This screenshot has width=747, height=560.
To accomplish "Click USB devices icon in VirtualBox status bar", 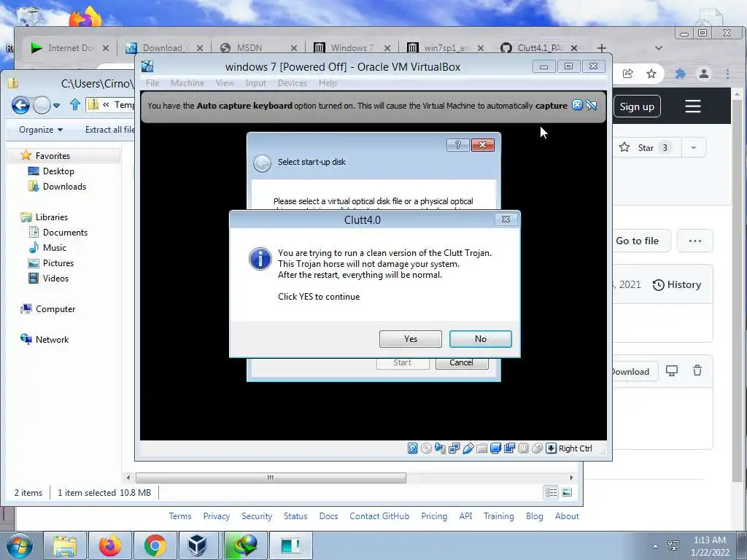I will (468, 448).
